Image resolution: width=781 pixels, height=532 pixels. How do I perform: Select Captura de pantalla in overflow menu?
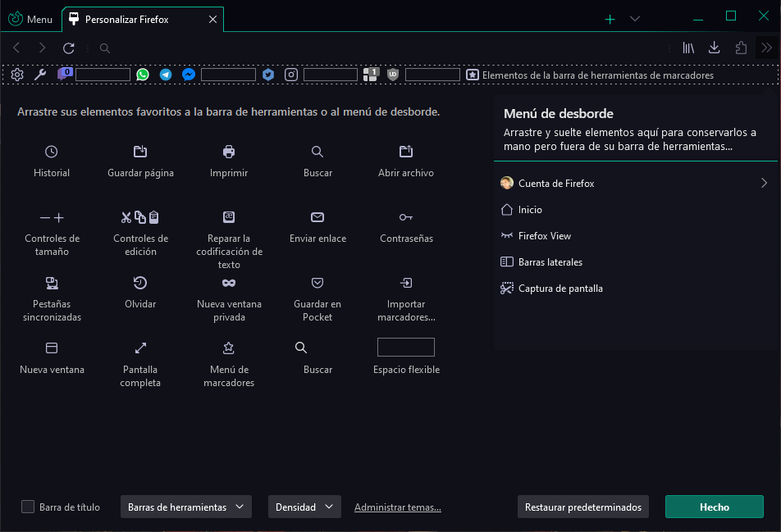636,289
